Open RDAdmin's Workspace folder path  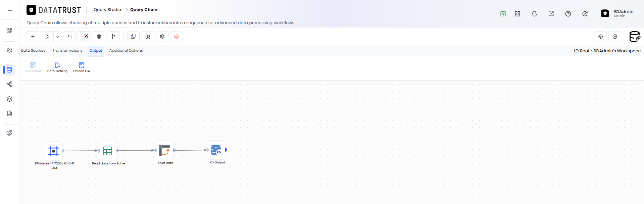click(x=617, y=51)
